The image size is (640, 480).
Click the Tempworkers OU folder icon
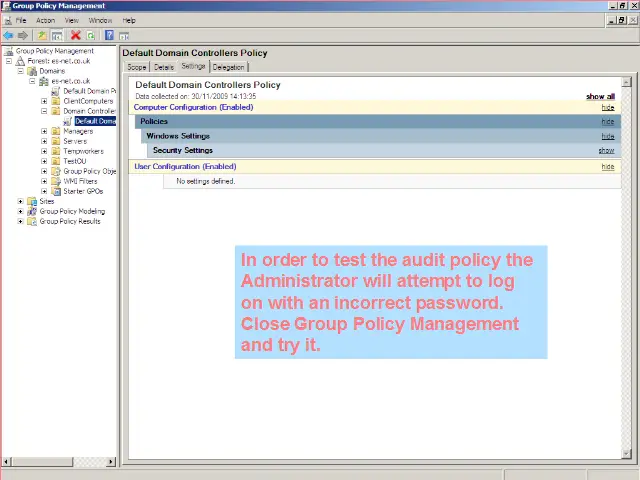[x=56, y=151]
